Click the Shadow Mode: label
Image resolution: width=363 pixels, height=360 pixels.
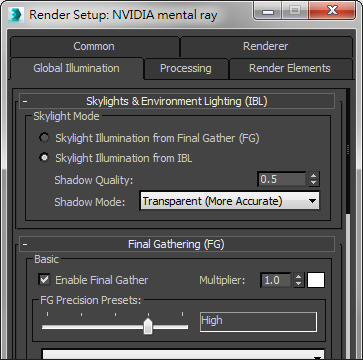(x=90, y=202)
